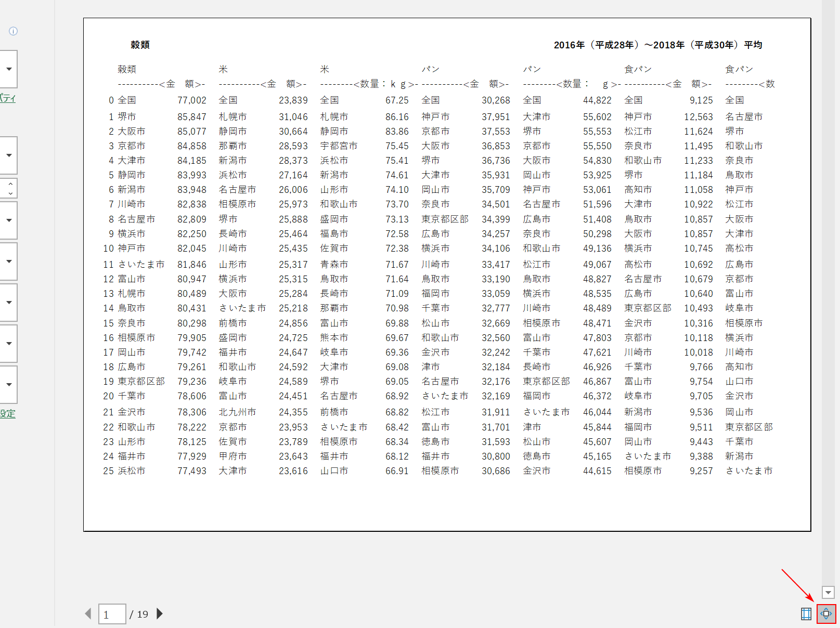Open the sixth settings dropdown on left
The width and height of the screenshot is (840, 628).
tap(8, 344)
